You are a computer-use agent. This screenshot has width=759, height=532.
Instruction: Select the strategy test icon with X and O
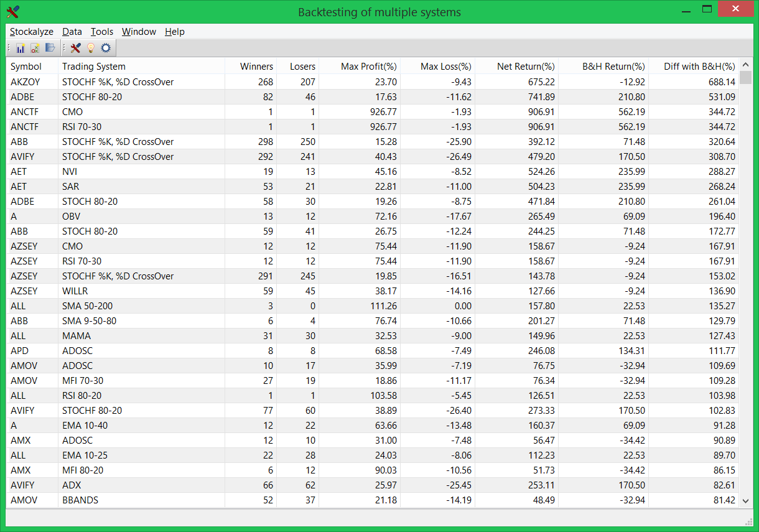[35, 48]
